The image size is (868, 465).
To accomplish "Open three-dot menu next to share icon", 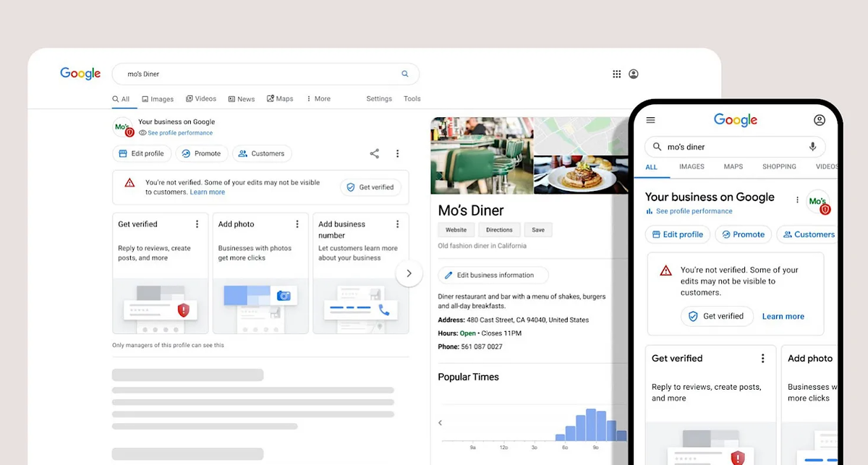I will [x=397, y=153].
